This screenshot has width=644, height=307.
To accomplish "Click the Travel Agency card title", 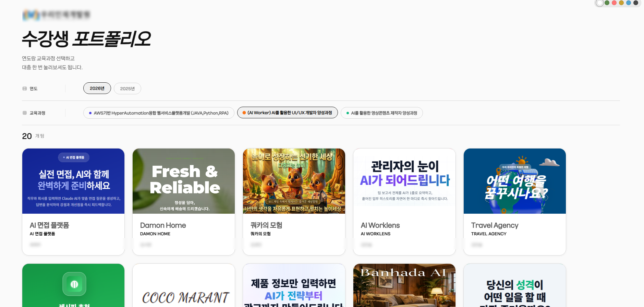I will pos(495,225).
